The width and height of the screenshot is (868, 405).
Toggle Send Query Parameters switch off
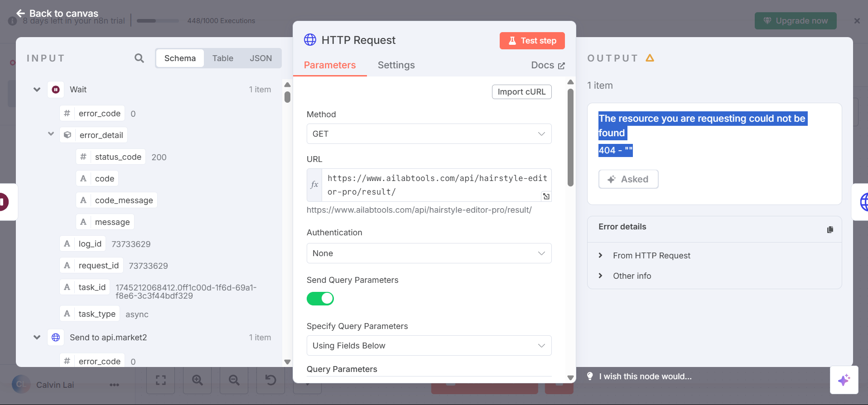pyautogui.click(x=320, y=299)
